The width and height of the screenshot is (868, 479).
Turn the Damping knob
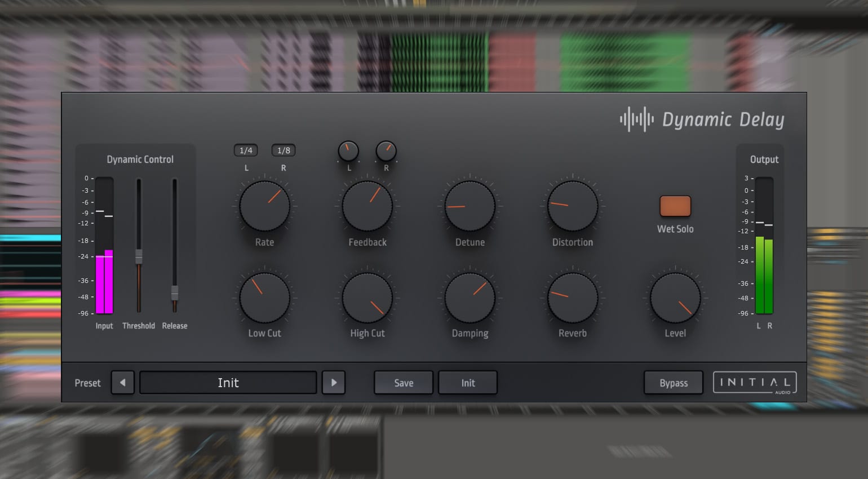470,297
